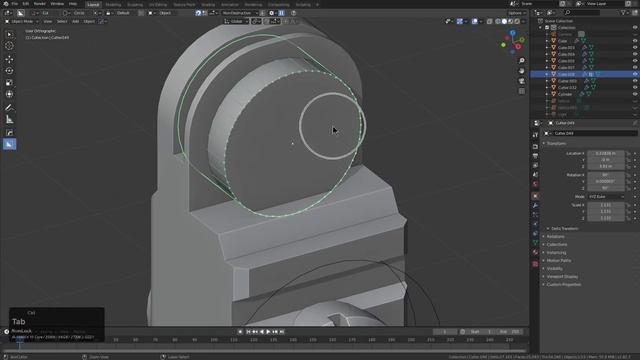Open the Global transform orientation dropdown
The width and height of the screenshot is (640, 360).
pos(236,21)
